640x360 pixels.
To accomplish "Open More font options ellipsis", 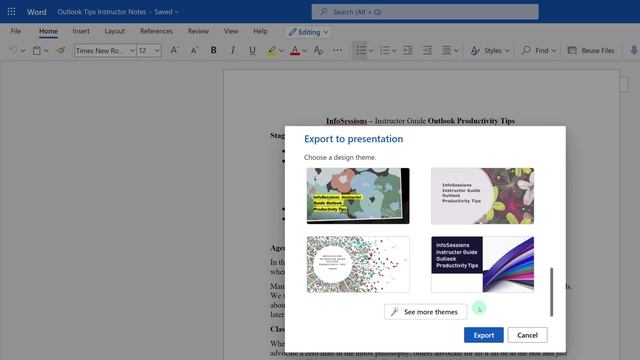I will click(x=338, y=50).
